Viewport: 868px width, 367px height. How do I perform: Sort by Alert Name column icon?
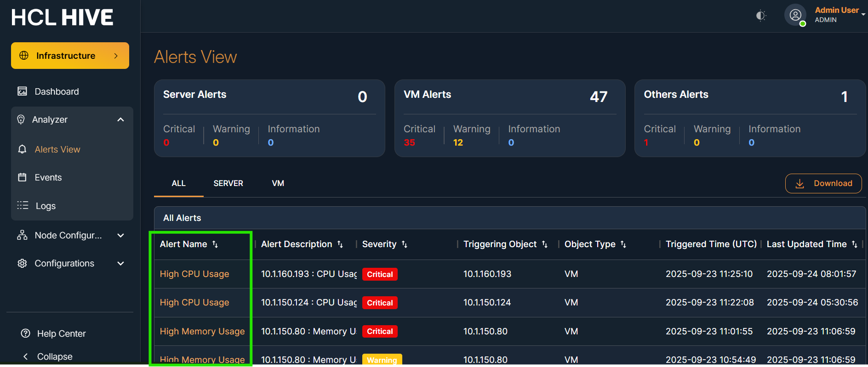pos(215,244)
